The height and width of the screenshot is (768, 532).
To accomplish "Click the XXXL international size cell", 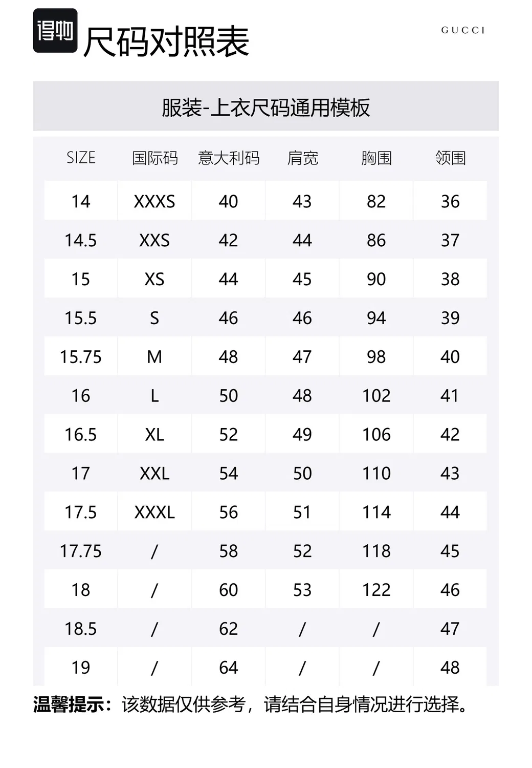I will click(154, 511).
